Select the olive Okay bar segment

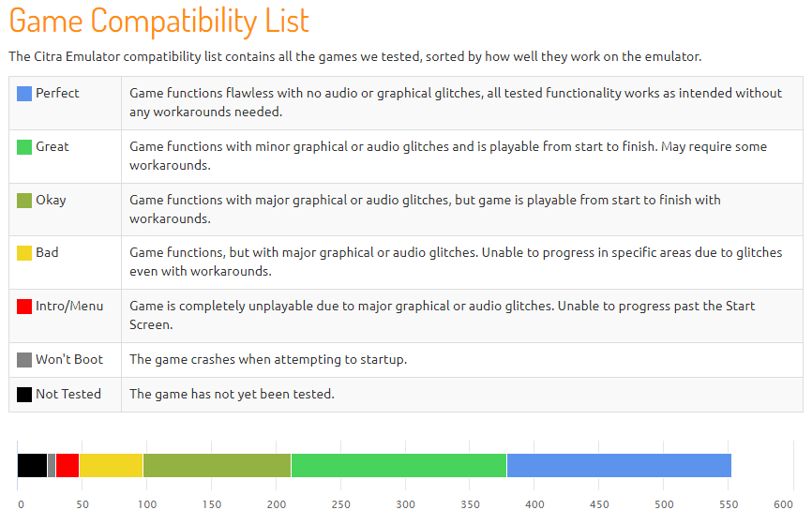coord(217,465)
